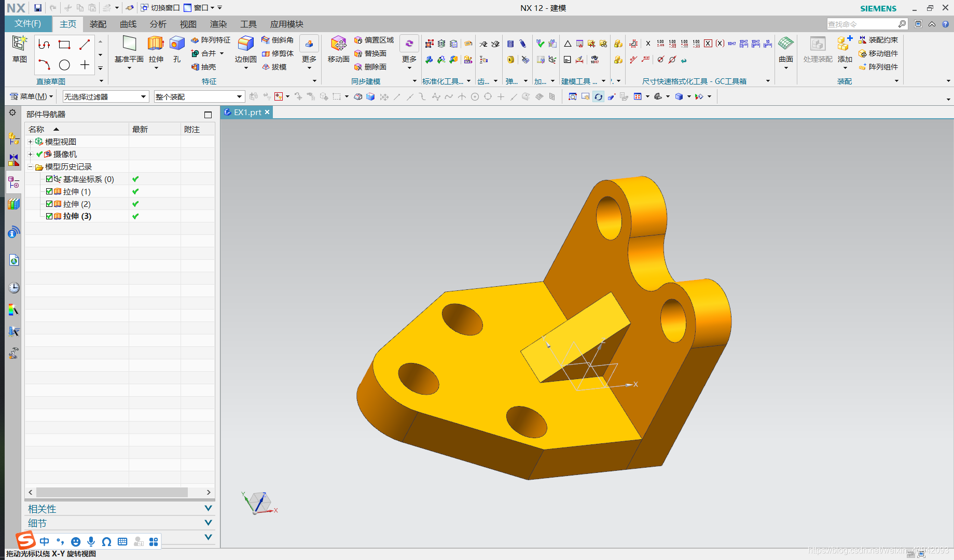Click the Hole (孔) feature icon
The width and height of the screenshot is (954, 560).
click(177, 49)
